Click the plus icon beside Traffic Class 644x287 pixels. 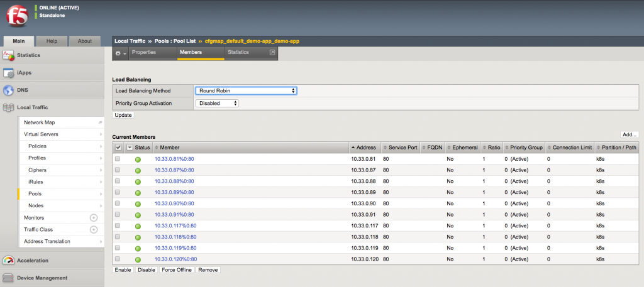point(94,229)
